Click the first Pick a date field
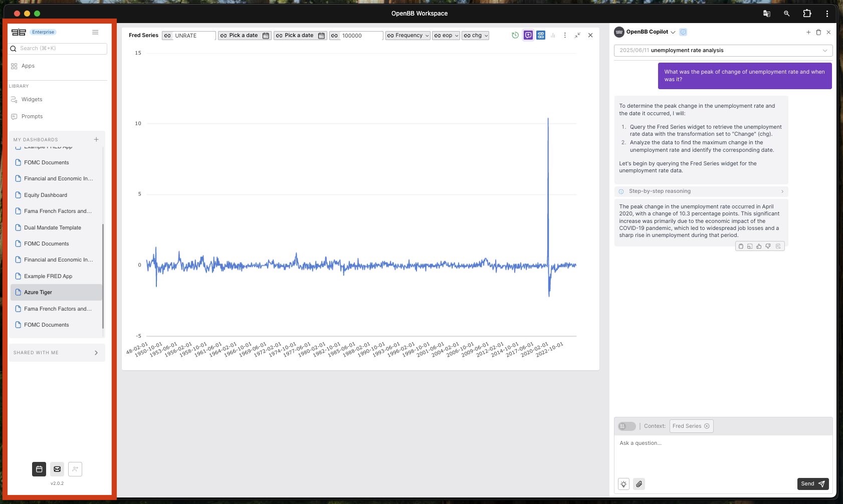 [x=245, y=36]
